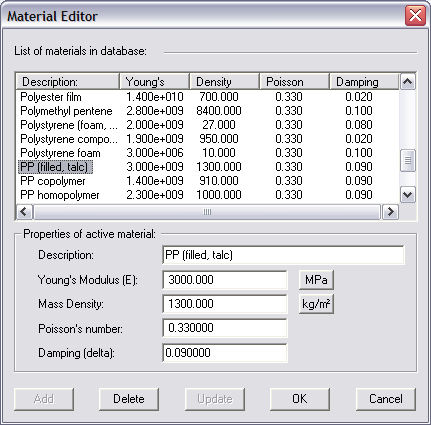Toggle the kg/m³ density units button

[316, 304]
